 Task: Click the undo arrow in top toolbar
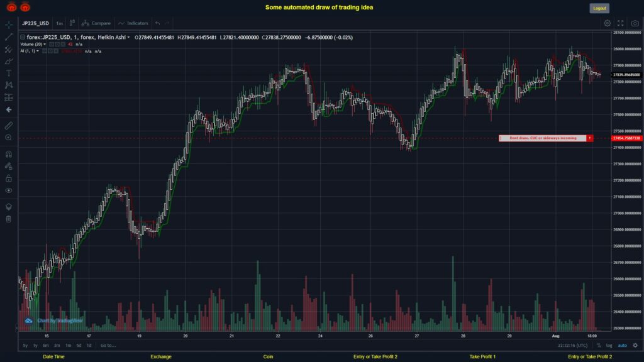click(x=158, y=23)
